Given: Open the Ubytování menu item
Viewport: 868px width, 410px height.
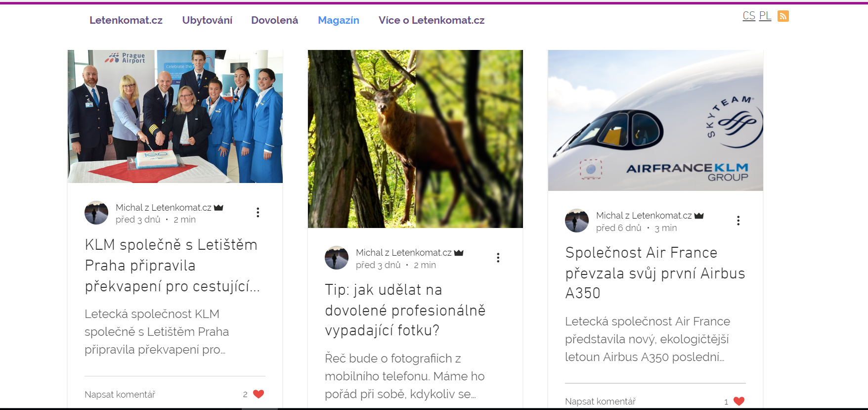Looking at the screenshot, I should (207, 20).
